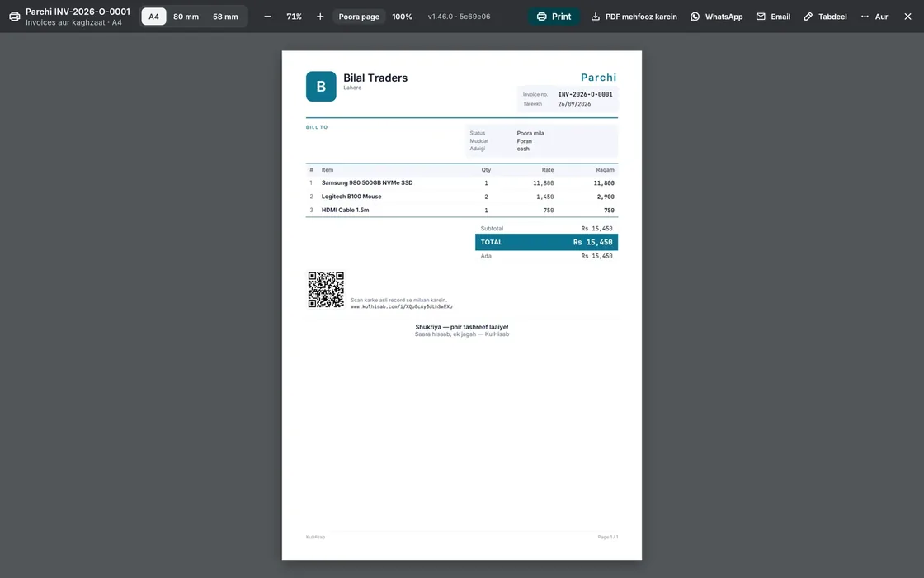
Task: Click the Bilal Traders B logo
Action: [x=321, y=86]
